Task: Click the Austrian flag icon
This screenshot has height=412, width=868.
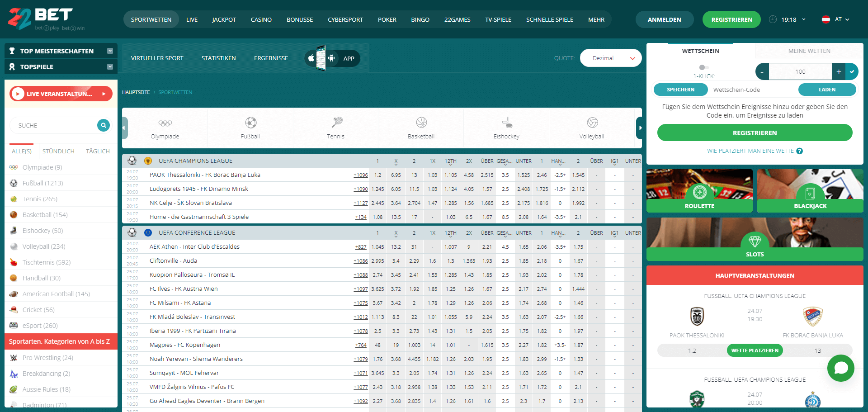Action: tap(826, 19)
